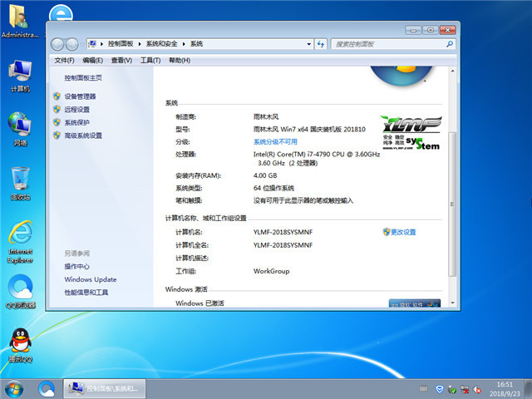532x399 pixels.
Task: Click the 更改设置 link
Action: [x=403, y=232]
